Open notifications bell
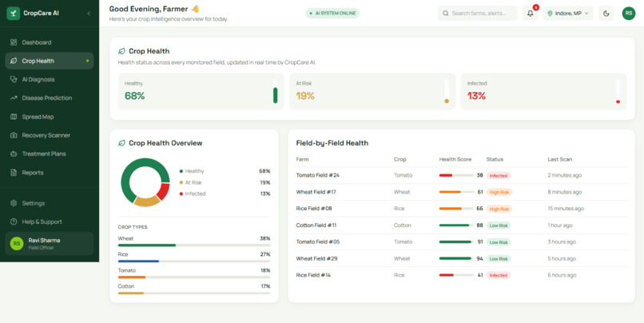The image size is (644, 323). [531, 13]
